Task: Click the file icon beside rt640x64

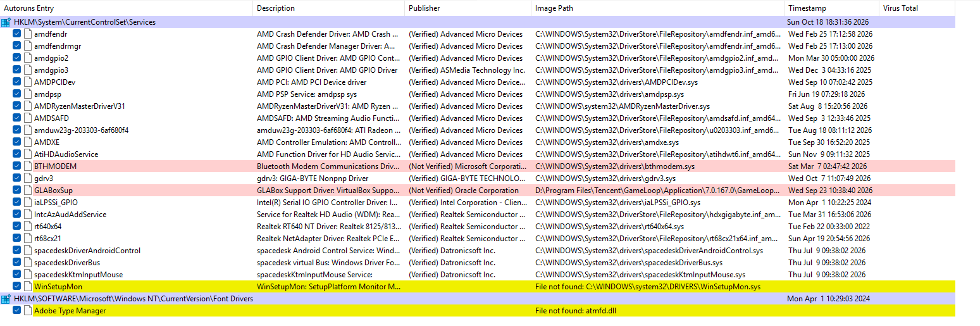Action: click(x=28, y=227)
